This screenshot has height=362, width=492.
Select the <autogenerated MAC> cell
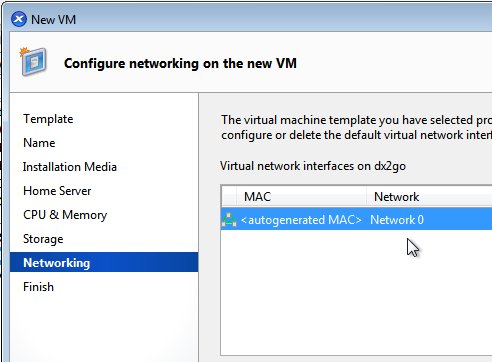point(301,220)
